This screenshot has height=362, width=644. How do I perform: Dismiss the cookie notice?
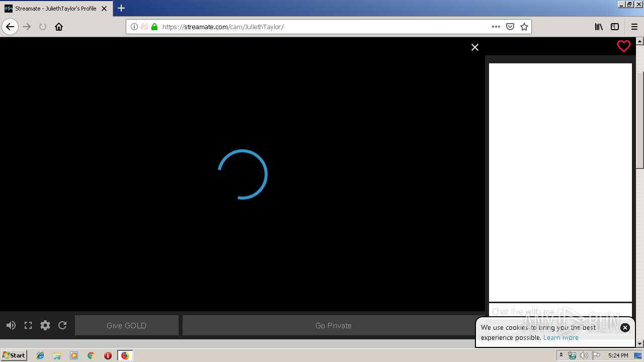(625, 327)
